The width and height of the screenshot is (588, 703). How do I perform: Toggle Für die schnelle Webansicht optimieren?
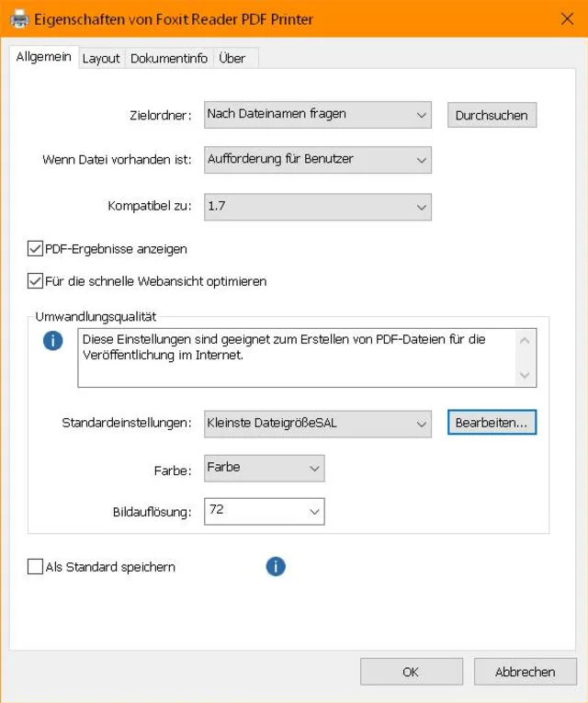tap(36, 281)
